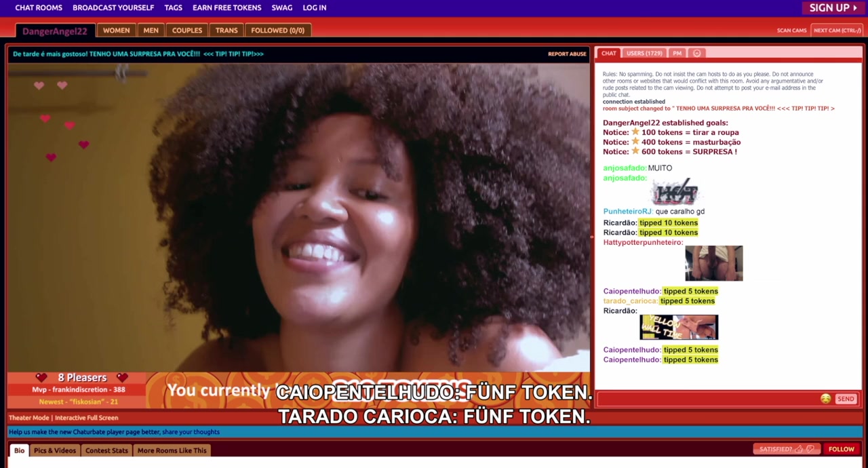868x468 pixels.
Task: Skip to NEXT CAM
Action: [837, 31]
